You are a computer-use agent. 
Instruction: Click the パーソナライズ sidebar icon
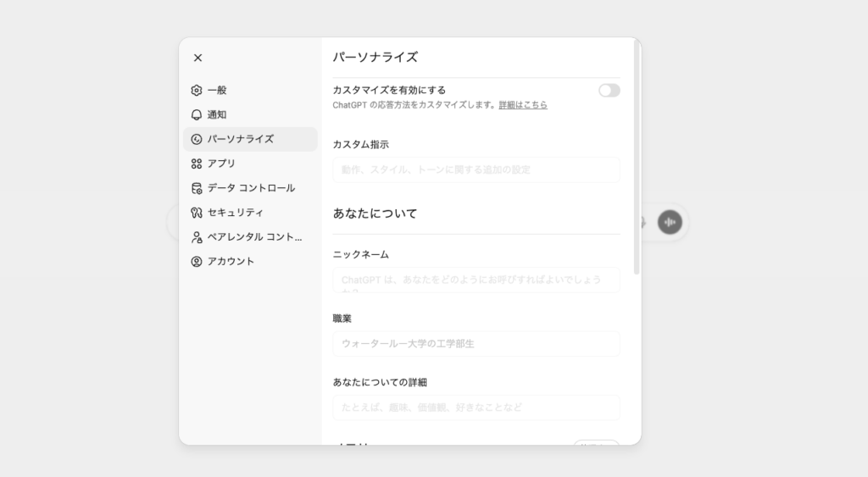point(197,140)
